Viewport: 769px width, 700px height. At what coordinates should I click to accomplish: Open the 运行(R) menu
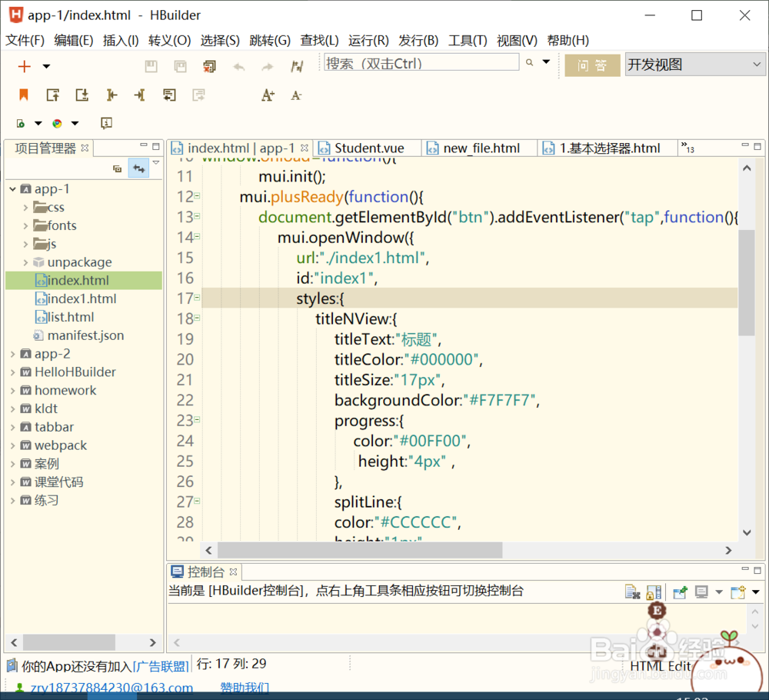368,40
